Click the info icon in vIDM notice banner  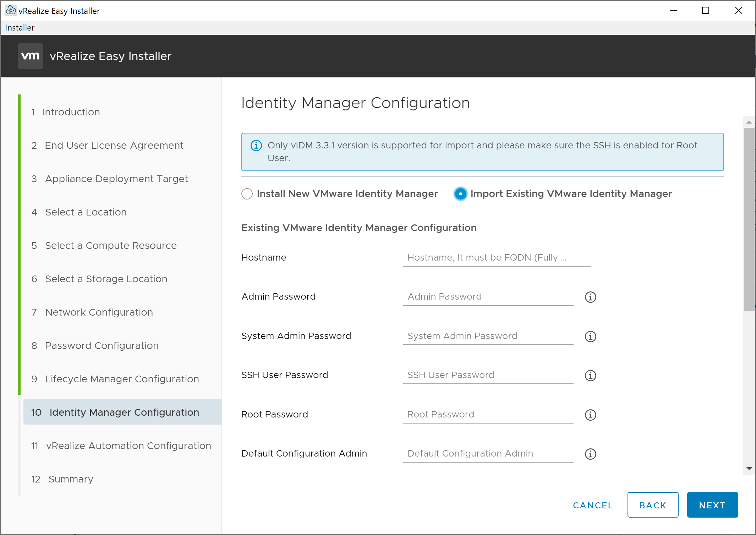point(256,146)
